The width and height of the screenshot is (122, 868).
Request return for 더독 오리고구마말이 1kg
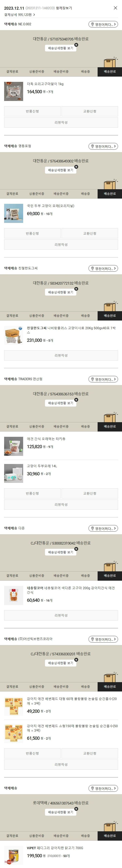click(x=32, y=111)
